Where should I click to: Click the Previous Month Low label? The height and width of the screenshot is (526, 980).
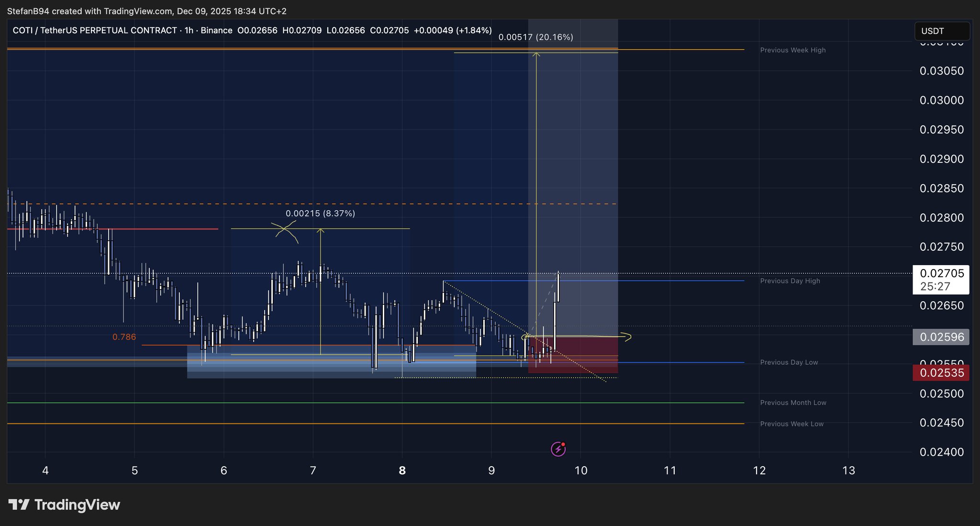[x=793, y=403]
